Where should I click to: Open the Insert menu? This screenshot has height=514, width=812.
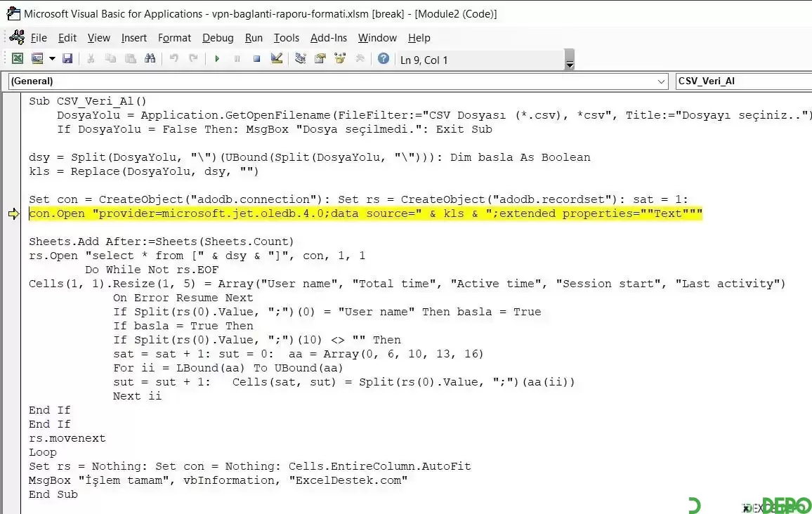(x=134, y=38)
